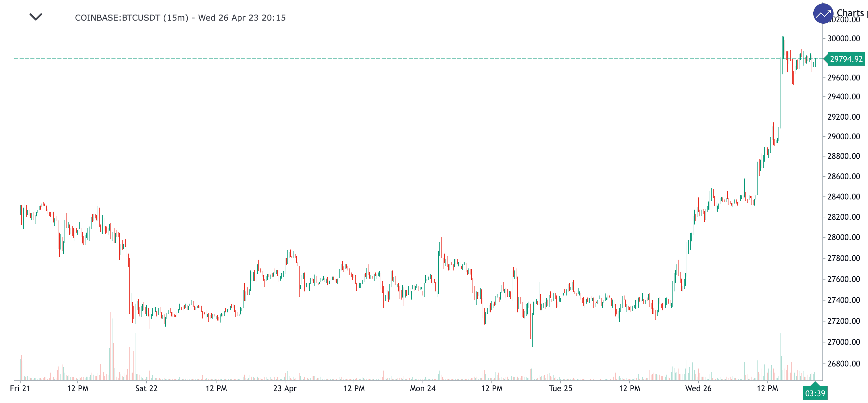Click the 27000.00 price axis label
The height and width of the screenshot is (403, 868).
click(x=843, y=342)
